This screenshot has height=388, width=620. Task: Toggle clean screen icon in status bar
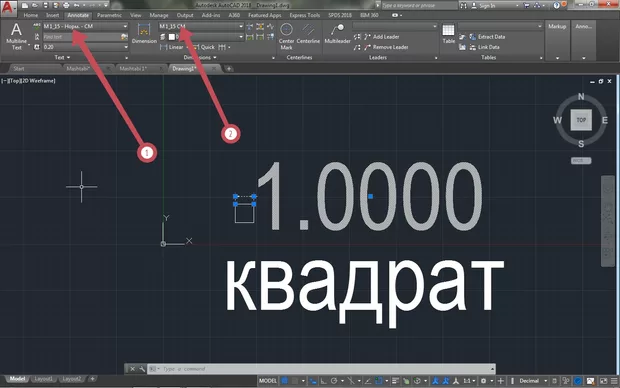click(603, 381)
